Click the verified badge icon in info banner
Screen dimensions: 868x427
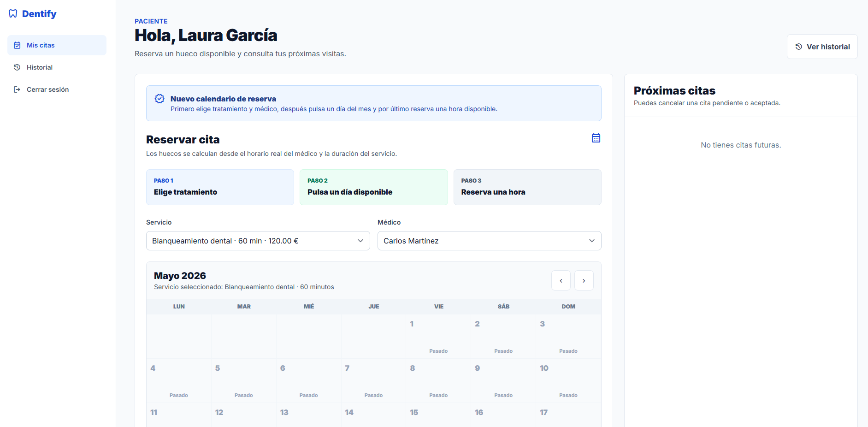pos(159,99)
